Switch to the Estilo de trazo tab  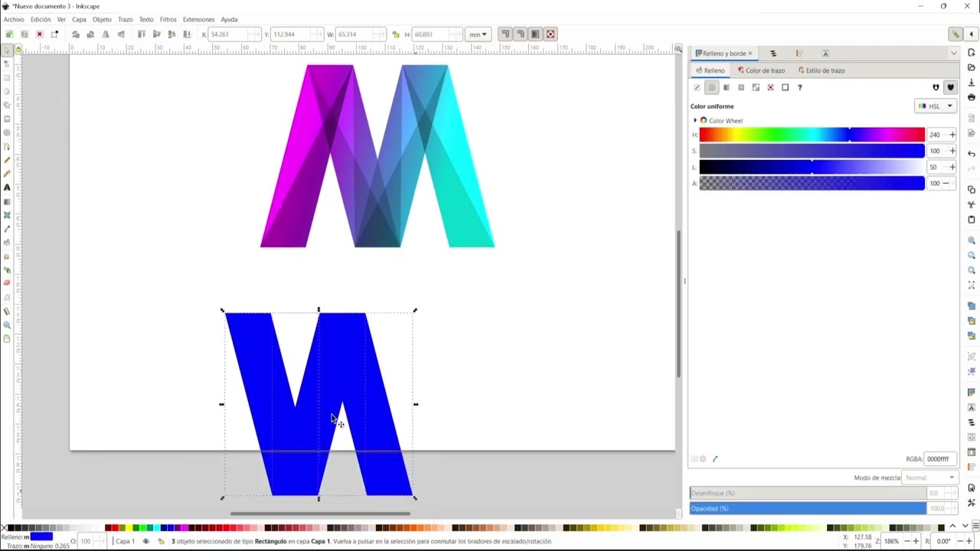pyautogui.click(x=821, y=70)
